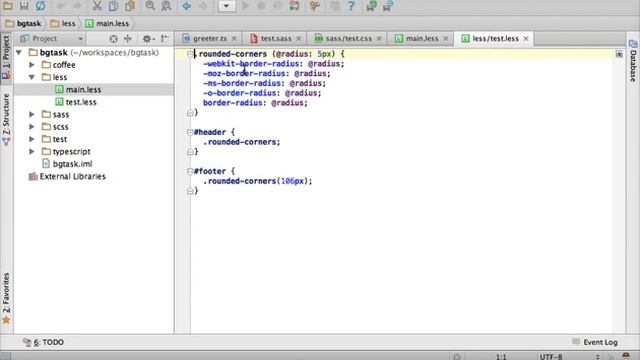Switch to the sass/test.css tab
The width and height of the screenshot is (640, 360).
pos(348,38)
